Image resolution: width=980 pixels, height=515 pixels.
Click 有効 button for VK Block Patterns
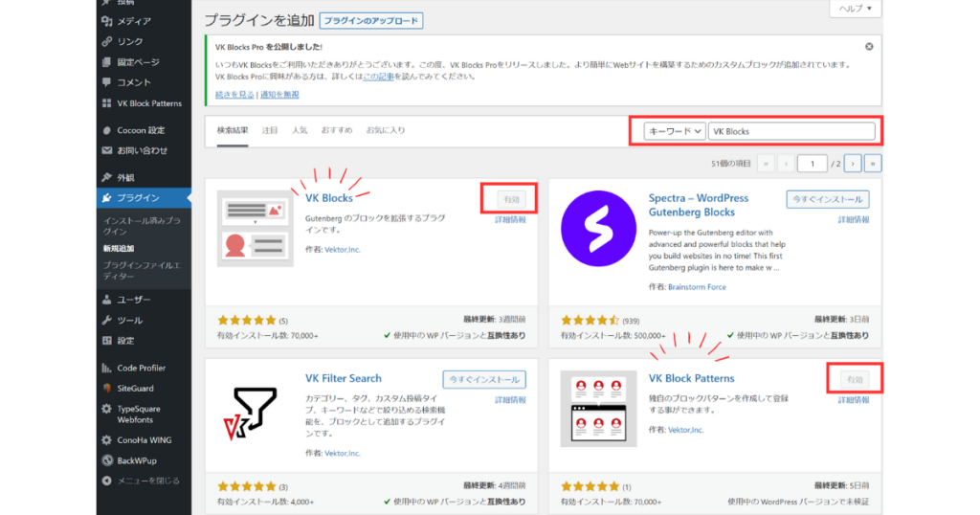855,379
